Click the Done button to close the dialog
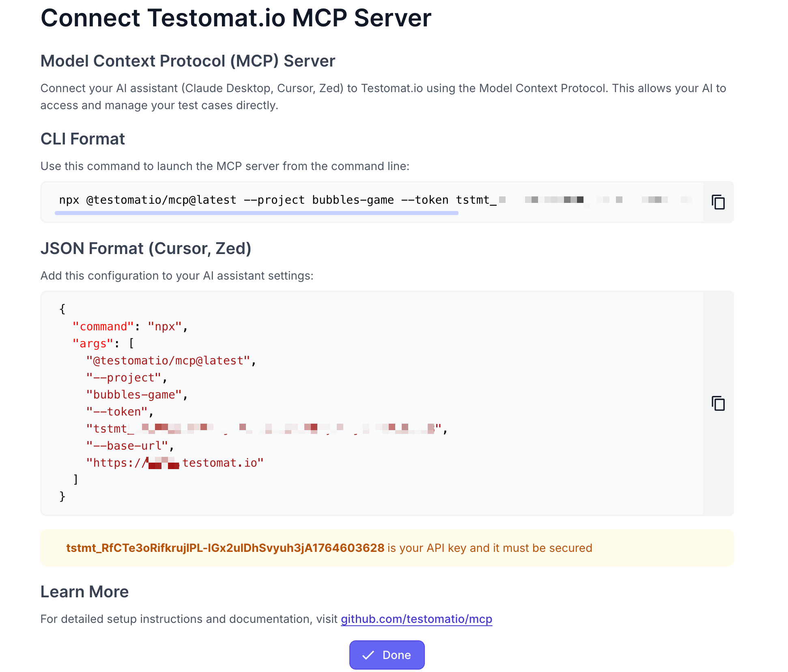 coord(387,655)
